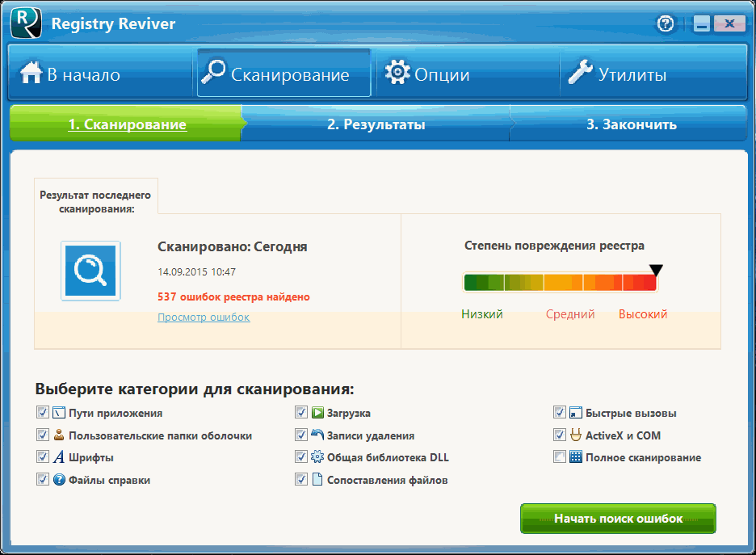
Task: Click the Шрифты letter A icon
Action: [x=59, y=457]
